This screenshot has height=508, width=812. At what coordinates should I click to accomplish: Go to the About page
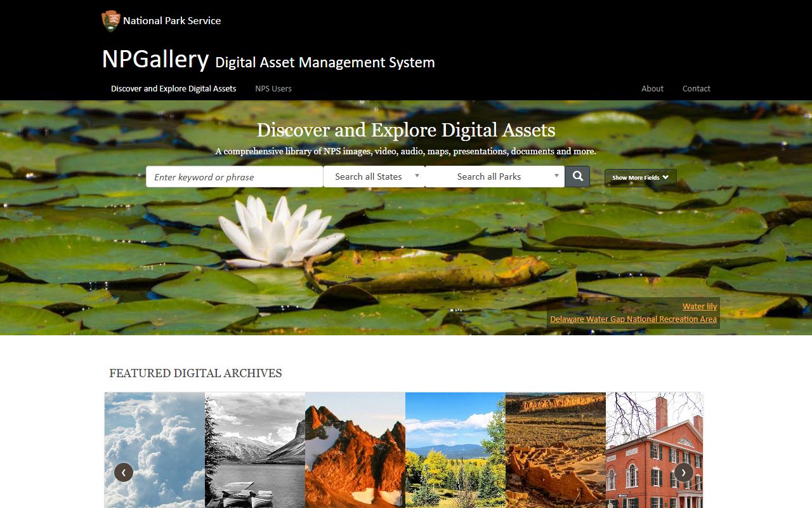coord(652,88)
